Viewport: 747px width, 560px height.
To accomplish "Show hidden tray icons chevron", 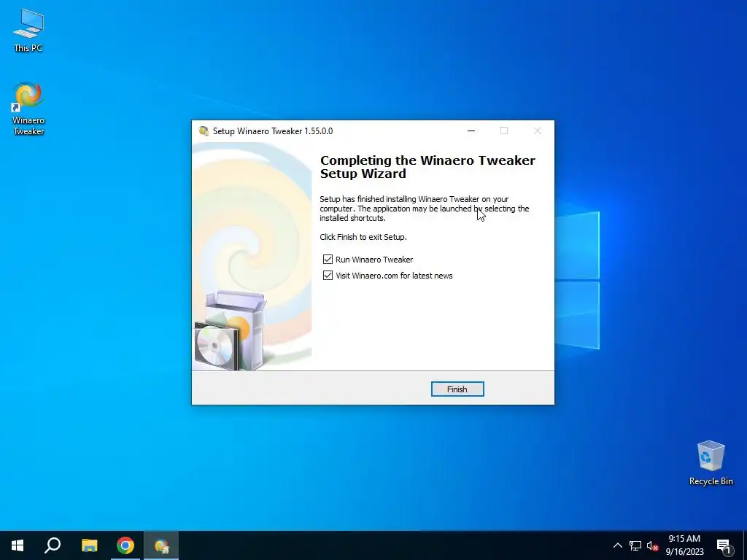I will tap(617, 545).
